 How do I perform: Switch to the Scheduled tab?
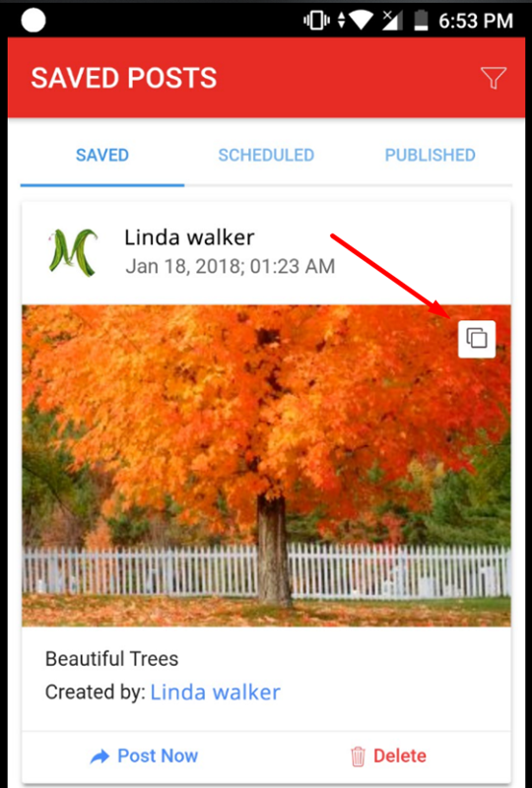266,155
